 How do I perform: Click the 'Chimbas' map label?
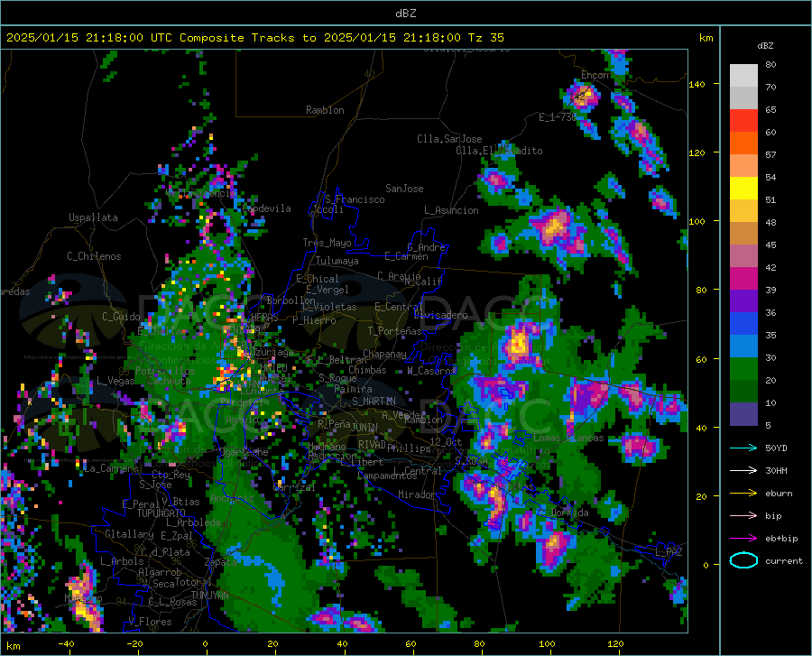pyautogui.click(x=367, y=370)
